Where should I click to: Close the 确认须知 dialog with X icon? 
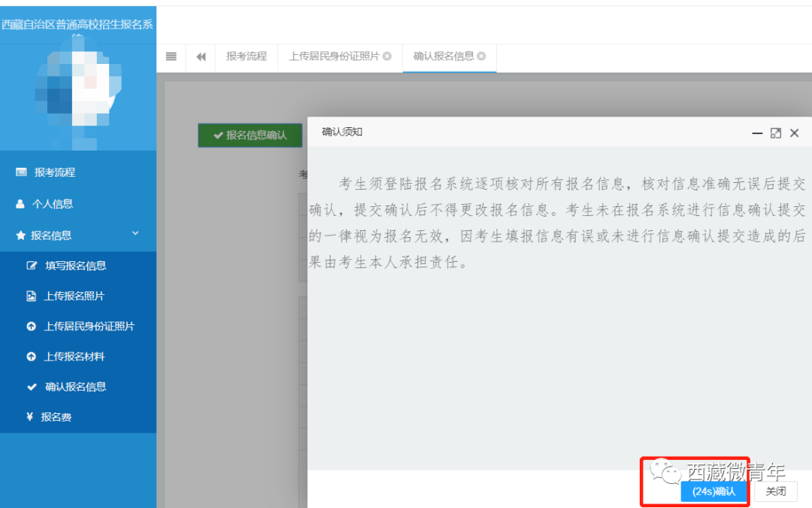coord(794,133)
